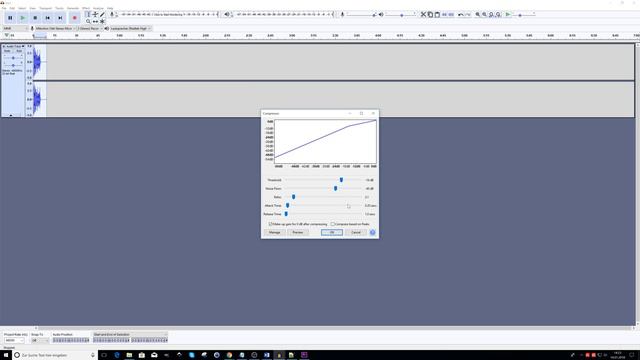Viewport: 640px width, 360px height.
Task: Open the Effect menu
Action: 86,8
